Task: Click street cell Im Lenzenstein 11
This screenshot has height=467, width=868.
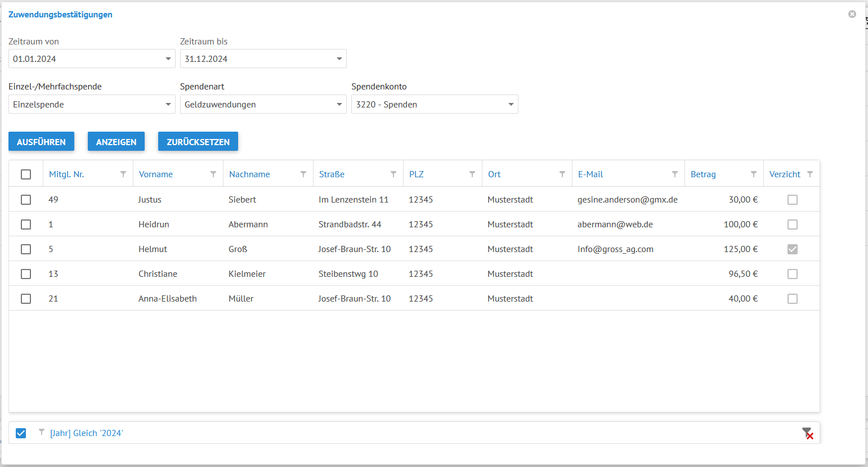Action: click(x=354, y=200)
